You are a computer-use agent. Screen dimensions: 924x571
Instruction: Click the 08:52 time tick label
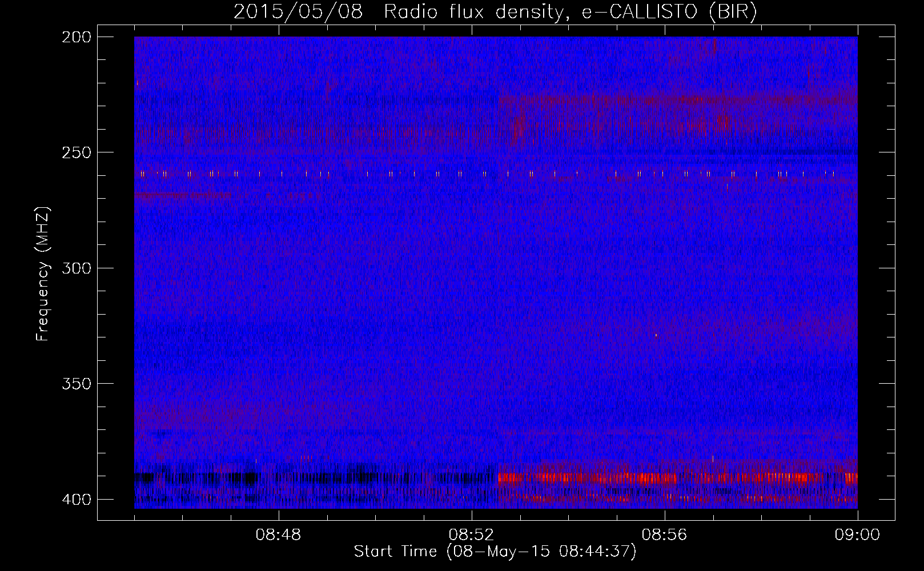472,535
